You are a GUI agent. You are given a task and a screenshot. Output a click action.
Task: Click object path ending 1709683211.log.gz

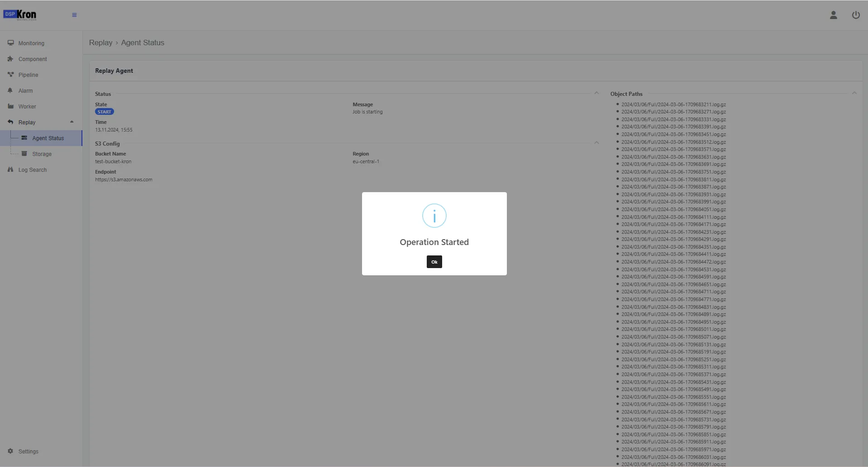tap(673, 104)
